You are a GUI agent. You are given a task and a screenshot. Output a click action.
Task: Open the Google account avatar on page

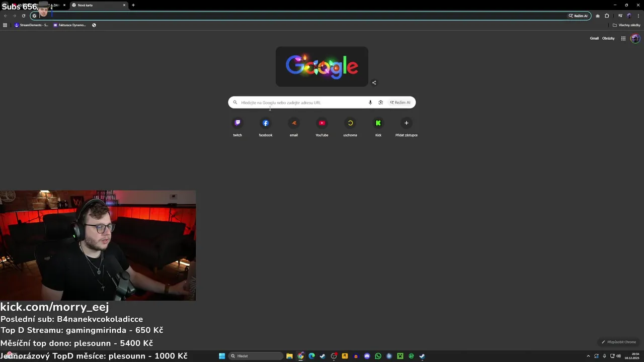click(635, 38)
